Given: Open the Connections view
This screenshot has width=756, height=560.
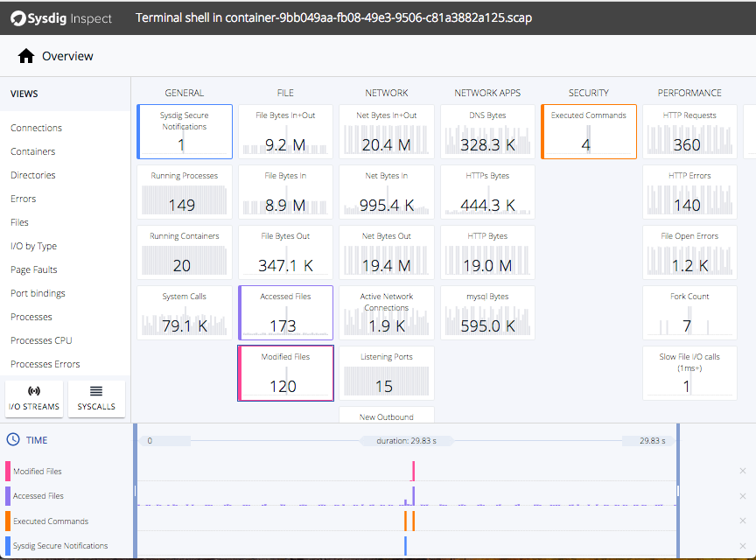Looking at the screenshot, I should pos(36,128).
